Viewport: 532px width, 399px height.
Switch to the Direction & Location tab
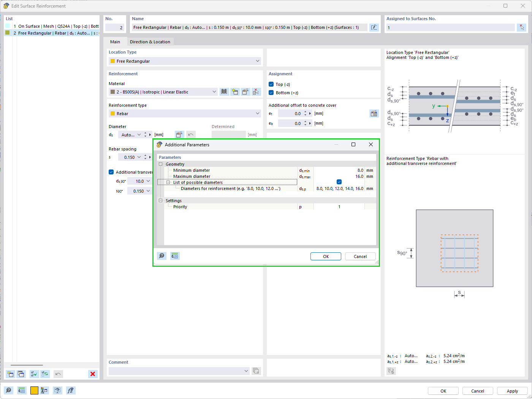tap(150, 42)
